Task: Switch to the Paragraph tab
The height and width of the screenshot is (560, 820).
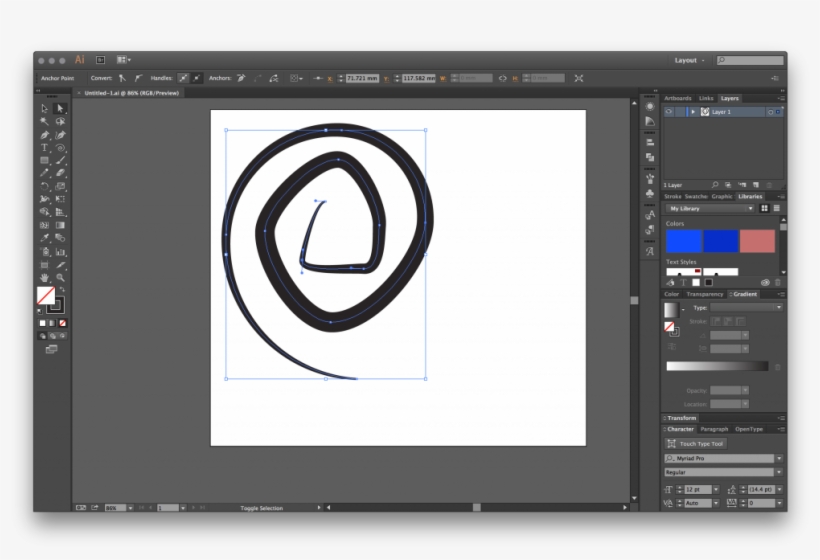Action: pyautogui.click(x=714, y=429)
